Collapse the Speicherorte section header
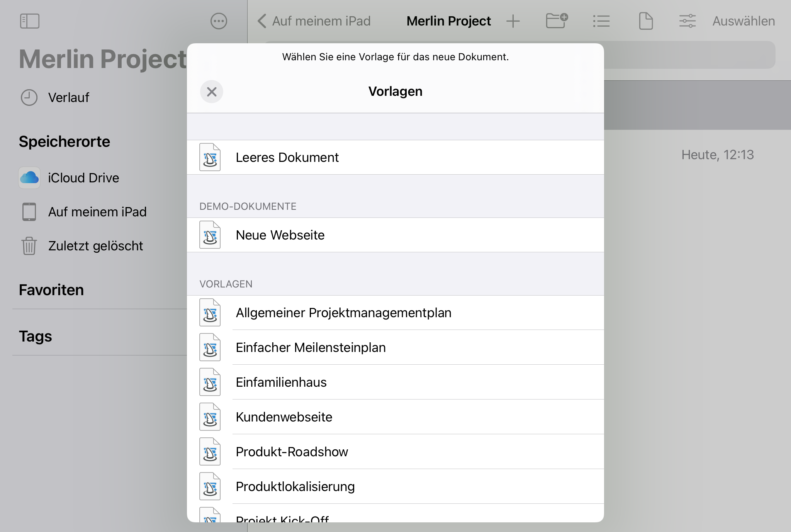 click(65, 141)
